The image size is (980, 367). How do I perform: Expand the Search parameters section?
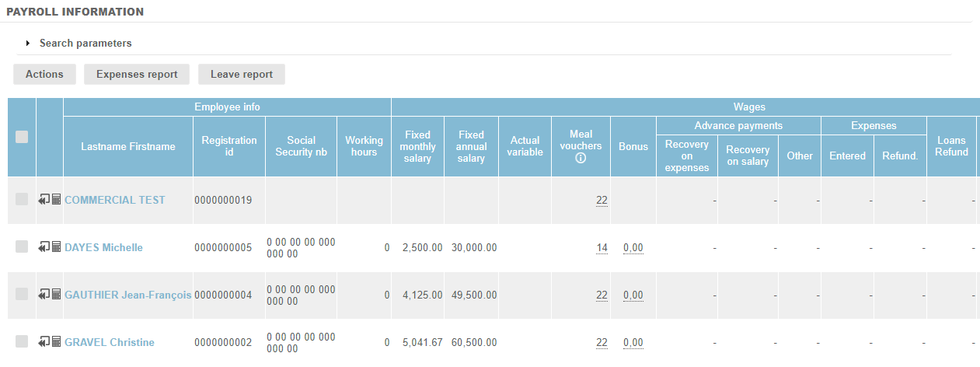(28, 44)
